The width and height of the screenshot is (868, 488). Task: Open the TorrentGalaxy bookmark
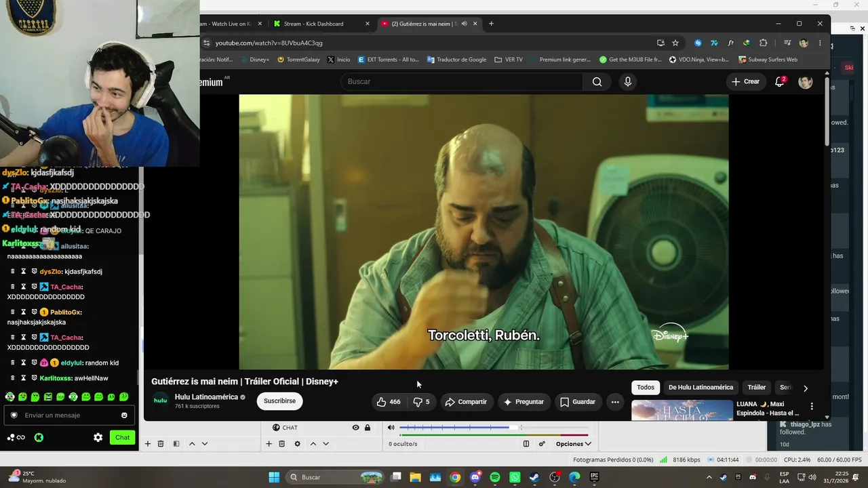(298, 60)
